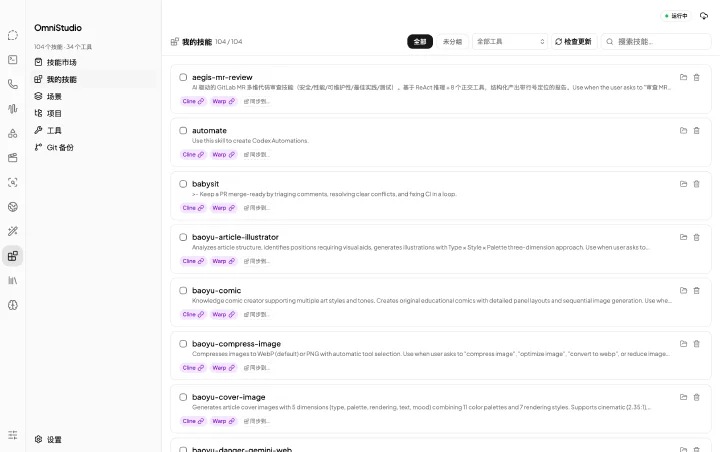Open 同步到 sync menu for babysit

click(257, 208)
